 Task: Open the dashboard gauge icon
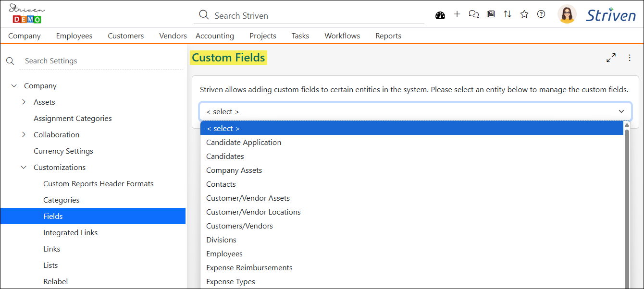tap(440, 15)
